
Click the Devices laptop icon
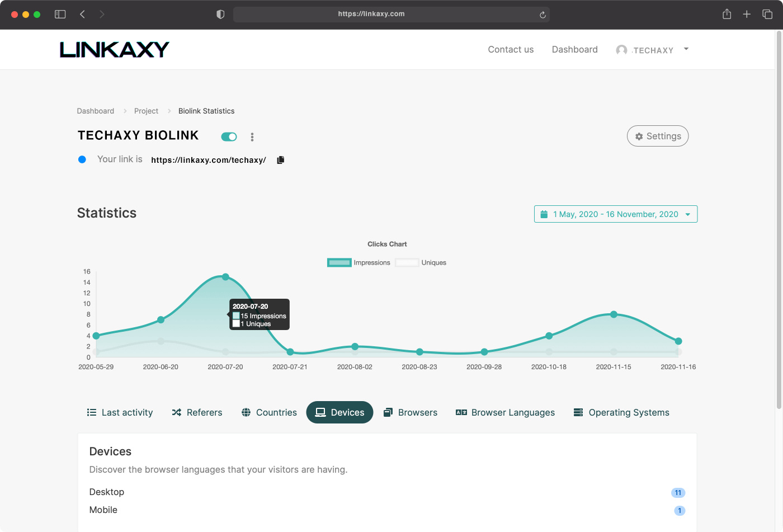320,412
